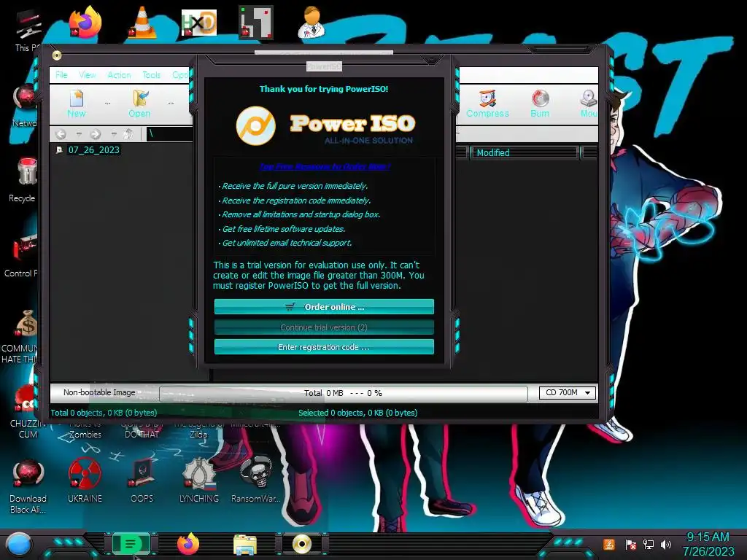Click the cart icon on Order online
Viewport: 747px width, 560px height.
[290, 307]
